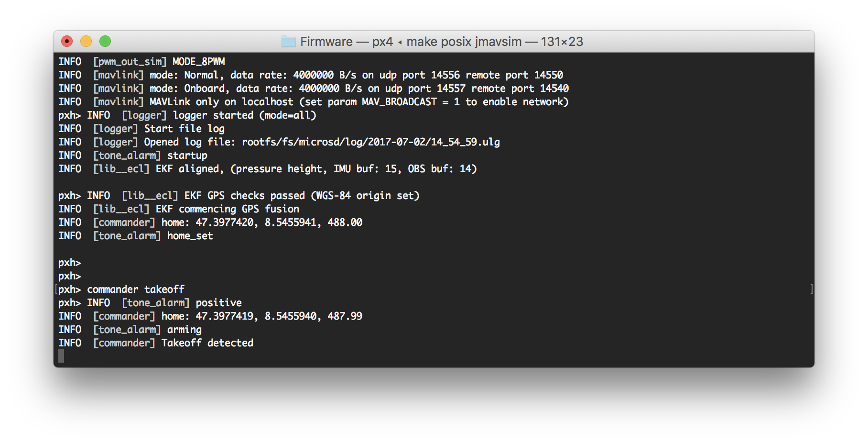
Task: Click the '[pwm_out_sim] MODE_8PWM' line
Action: (159, 62)
